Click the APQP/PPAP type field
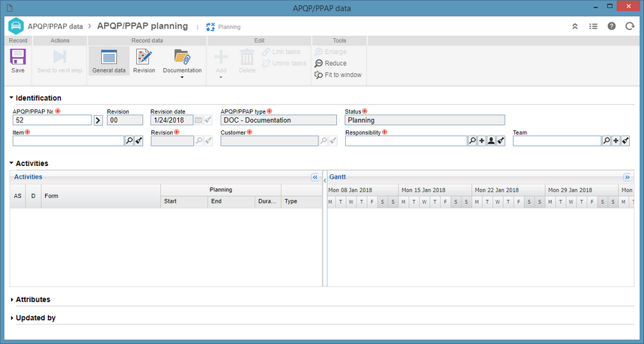 click(279, 120)
